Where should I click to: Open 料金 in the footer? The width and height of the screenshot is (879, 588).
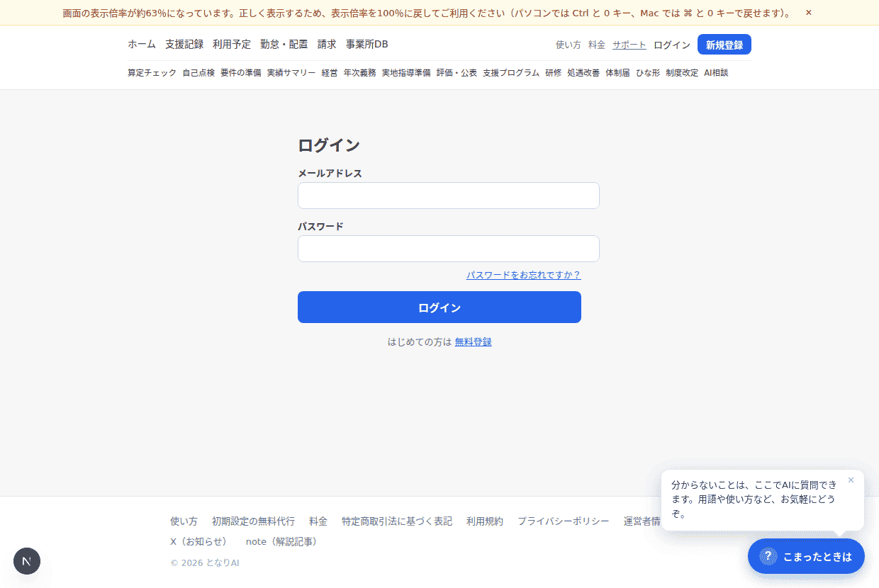[x=318, y=521]
